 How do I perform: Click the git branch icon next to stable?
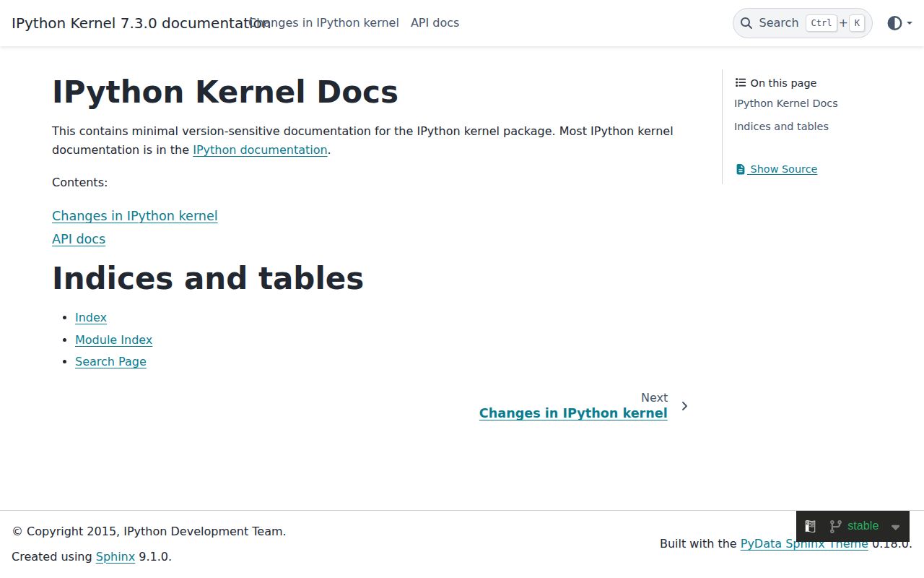click(x=836, y=526)
